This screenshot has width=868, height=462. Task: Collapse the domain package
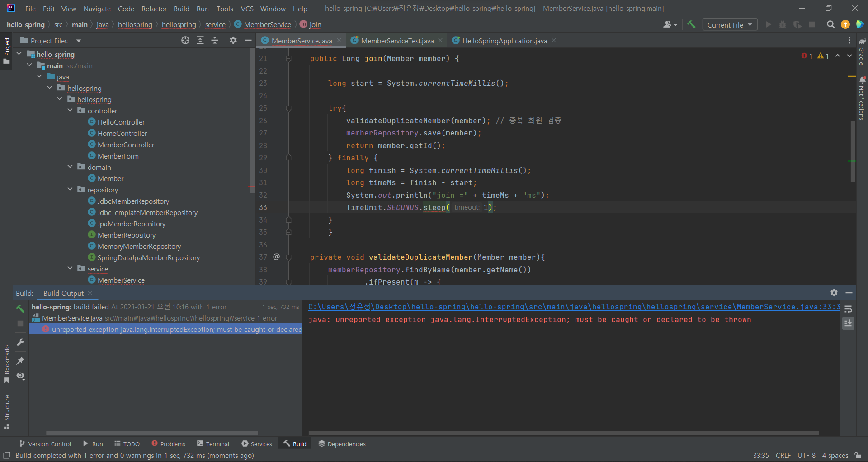[70, 167]
